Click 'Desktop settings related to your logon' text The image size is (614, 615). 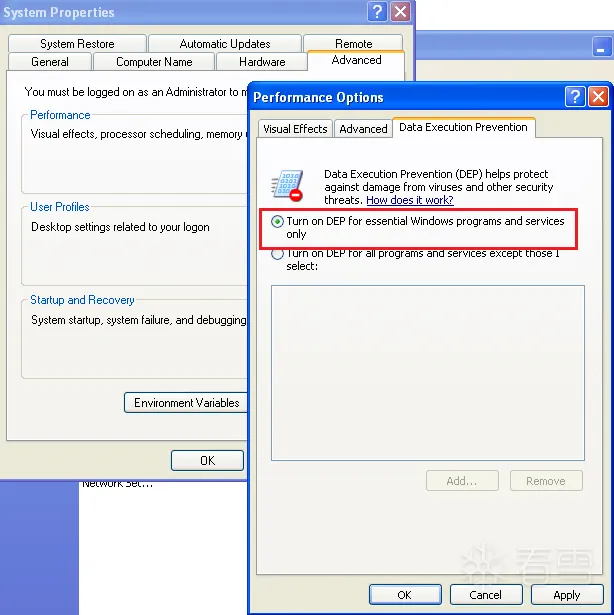(x=120, y=227)
